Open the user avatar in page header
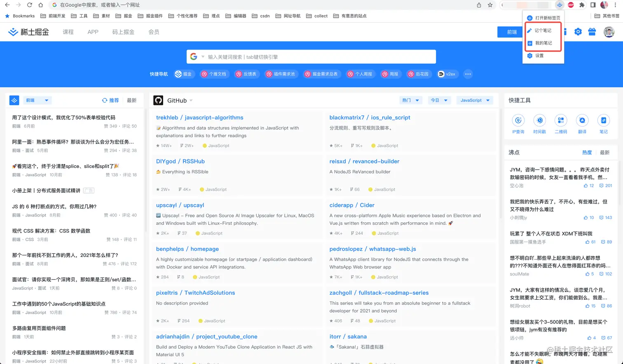This screenshot has height=364, width=623. coord(609,32)
